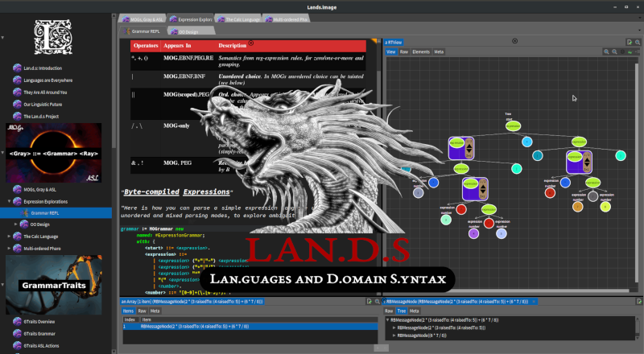644x354 pixels.
Task: Expand The Calc Language tree node
Action: coord(9,237)
